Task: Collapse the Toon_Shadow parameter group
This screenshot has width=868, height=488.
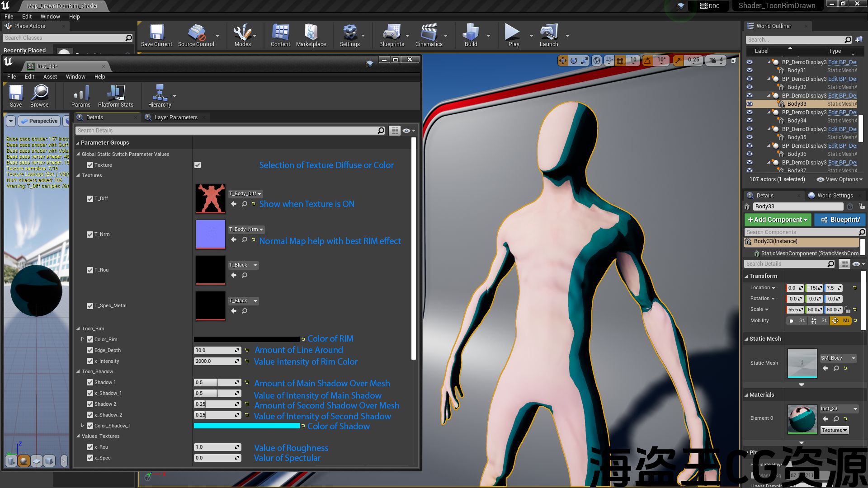Action: pos(78,371)
